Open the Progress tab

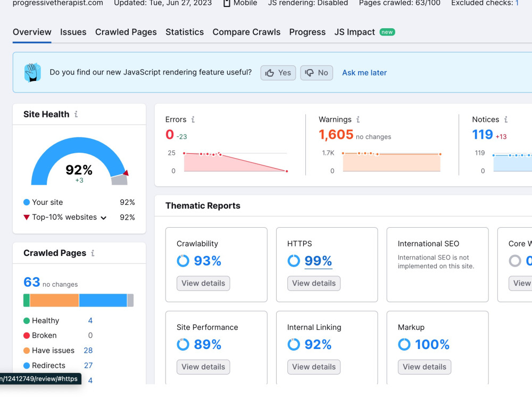pos(307,32)
